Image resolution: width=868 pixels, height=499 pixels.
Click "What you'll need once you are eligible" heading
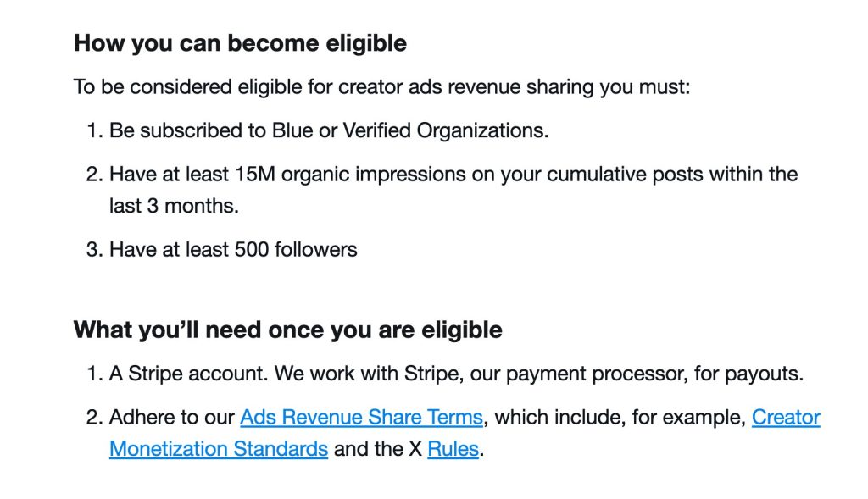point(288,330)
